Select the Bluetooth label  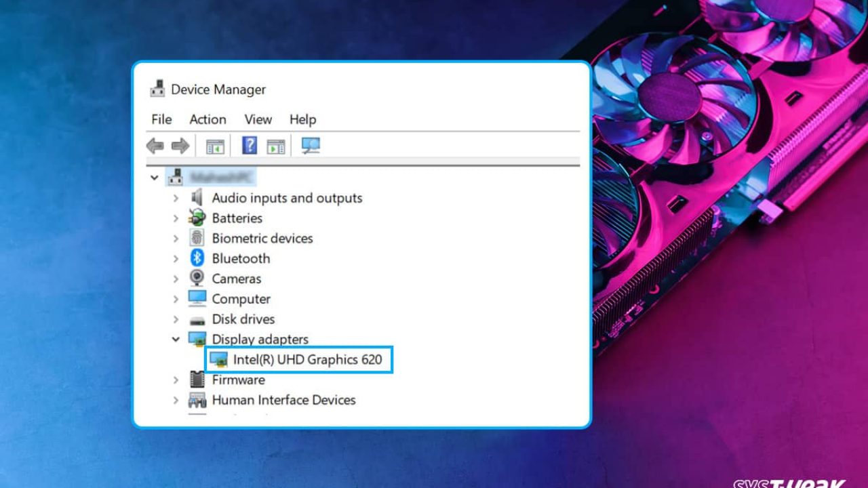pos(241,258)
